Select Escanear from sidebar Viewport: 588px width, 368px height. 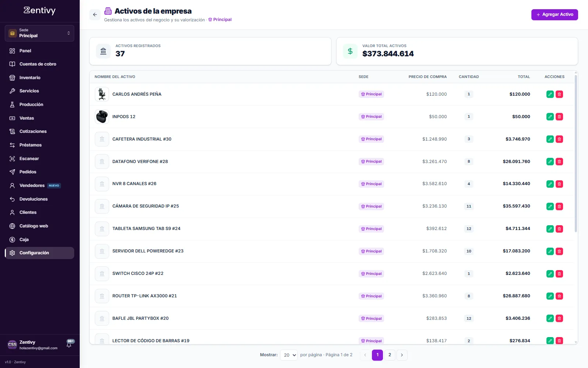[x=39, y=159]
